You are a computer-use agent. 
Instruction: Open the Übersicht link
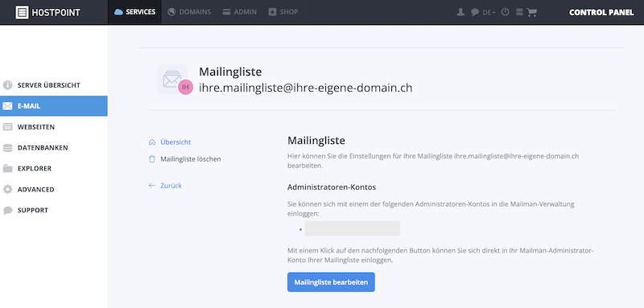(175, 142)
